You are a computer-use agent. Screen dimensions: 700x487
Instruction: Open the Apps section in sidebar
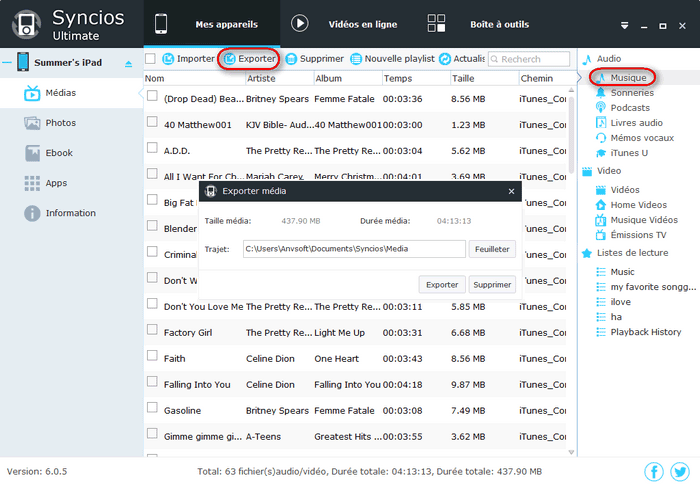tap(56, 183)
